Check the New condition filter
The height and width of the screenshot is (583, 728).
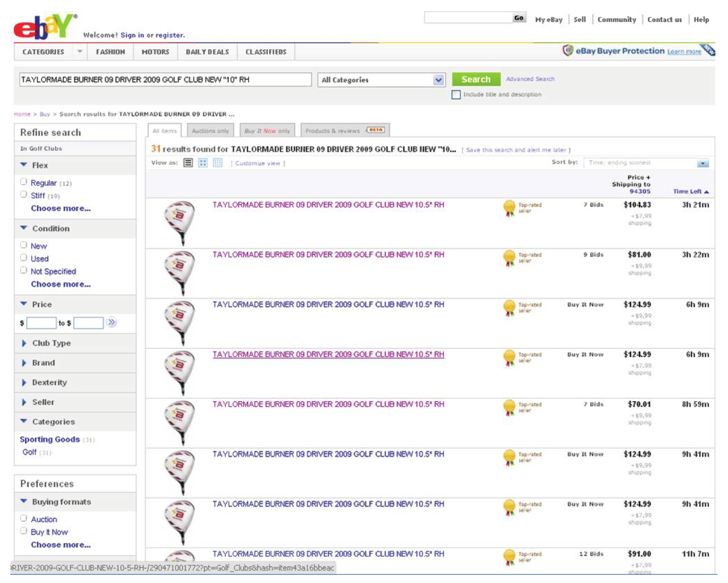tap(23, 245)
